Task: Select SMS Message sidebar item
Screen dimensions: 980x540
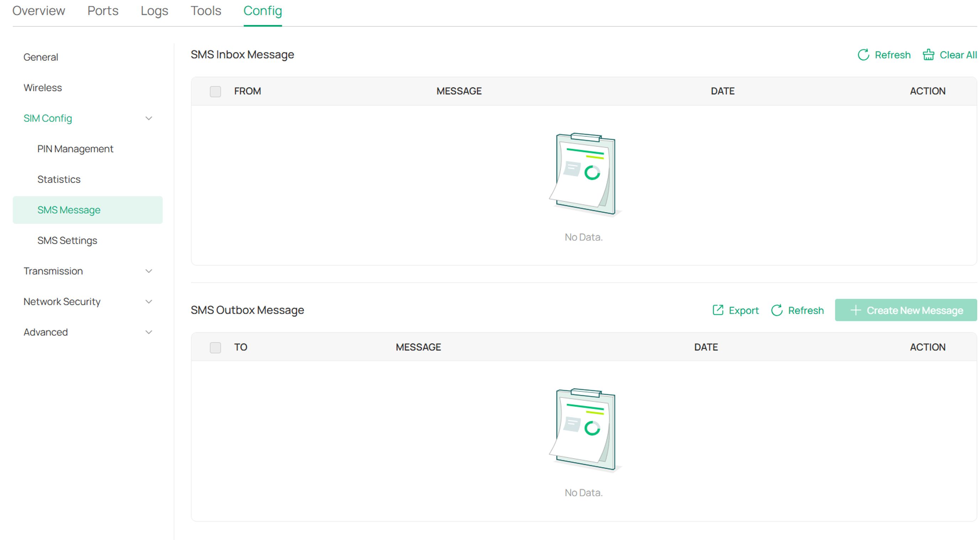Action: click(x=87, y=210)
